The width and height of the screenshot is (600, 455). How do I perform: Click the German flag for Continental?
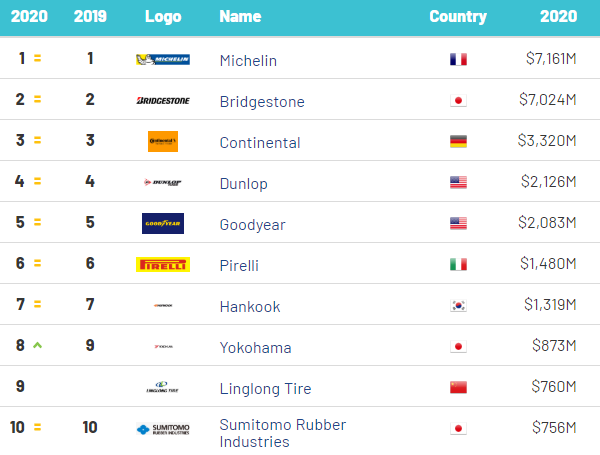pos(458,142)
